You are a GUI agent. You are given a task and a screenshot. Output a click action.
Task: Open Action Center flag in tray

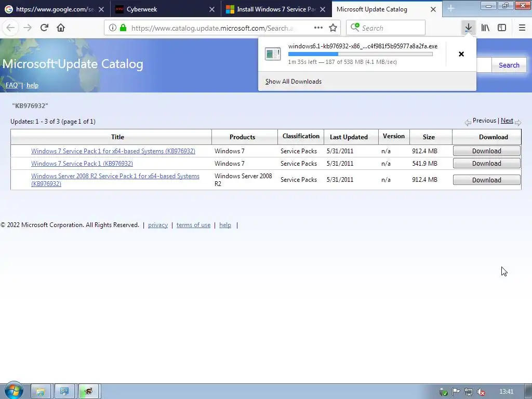(456, 392)
